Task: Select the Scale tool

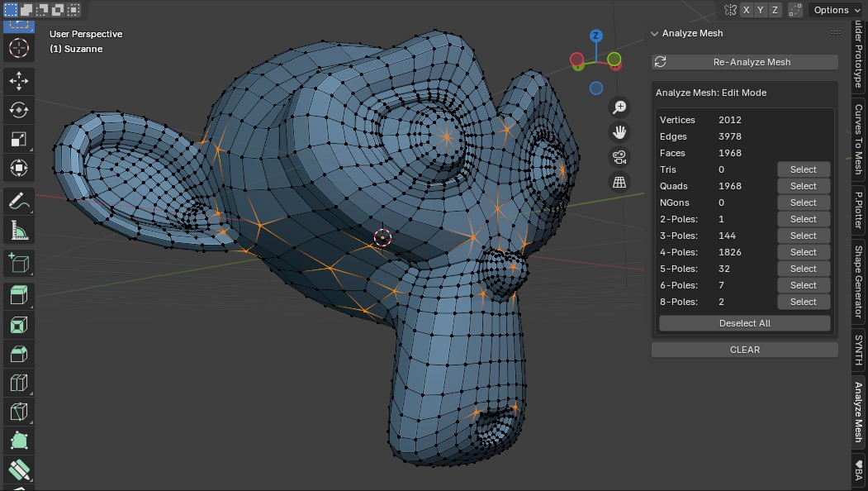Action: [19, 138]
